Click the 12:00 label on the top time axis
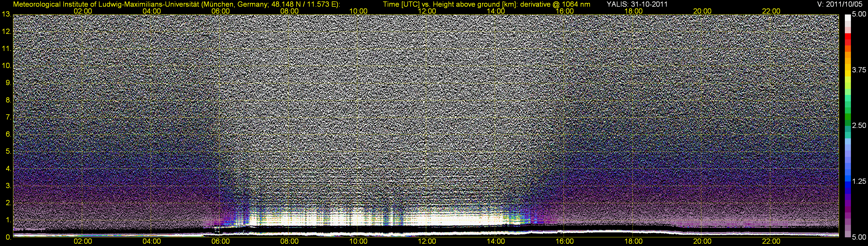 427,11
